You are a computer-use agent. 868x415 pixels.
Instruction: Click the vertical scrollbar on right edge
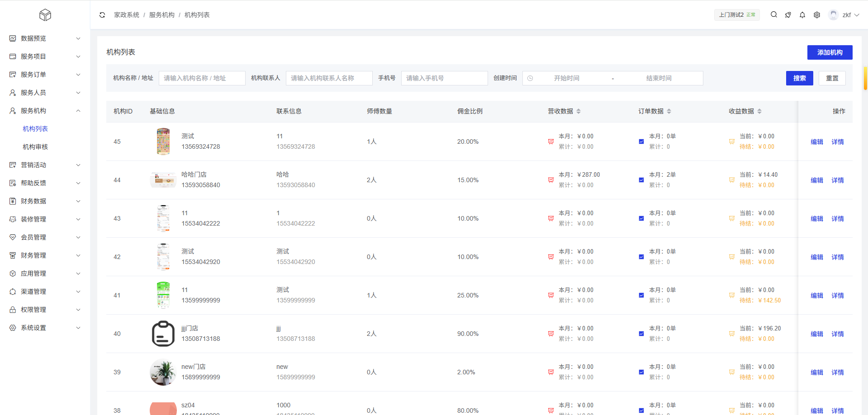point(865,78)
